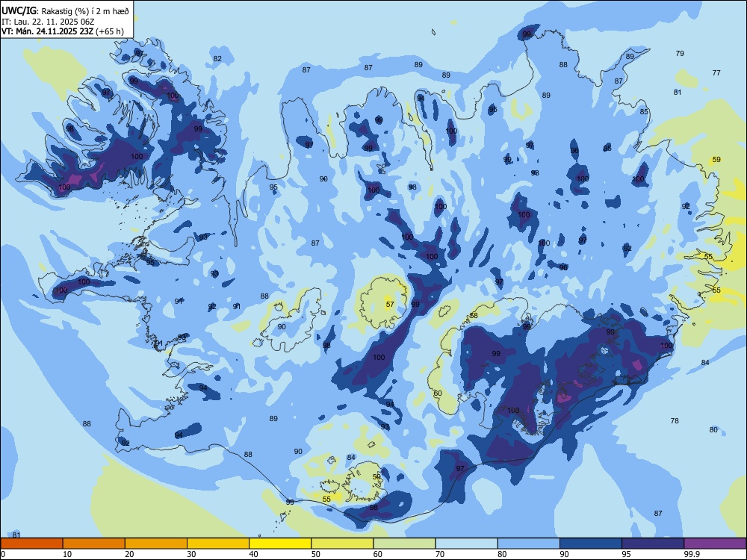747x560 pixels.
Task: Click the purple above-99.9 legend swatch
Action: click(715, 544)
